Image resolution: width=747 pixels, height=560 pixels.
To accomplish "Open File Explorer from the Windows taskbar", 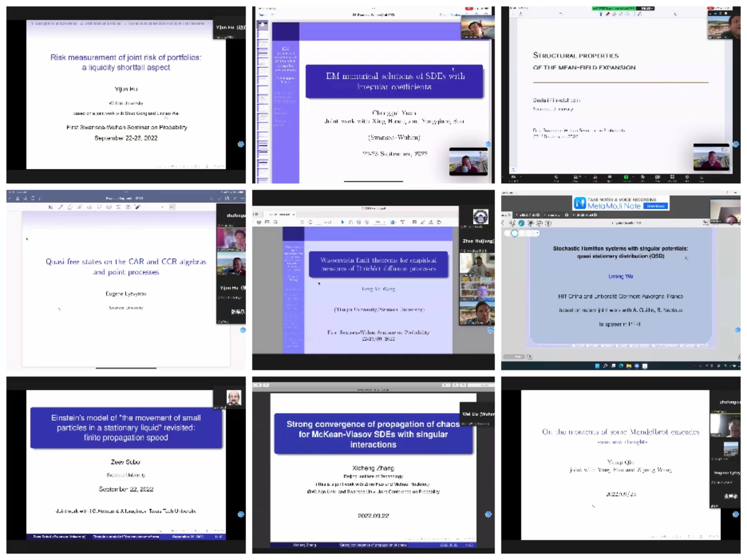I will tap(629, 366).
